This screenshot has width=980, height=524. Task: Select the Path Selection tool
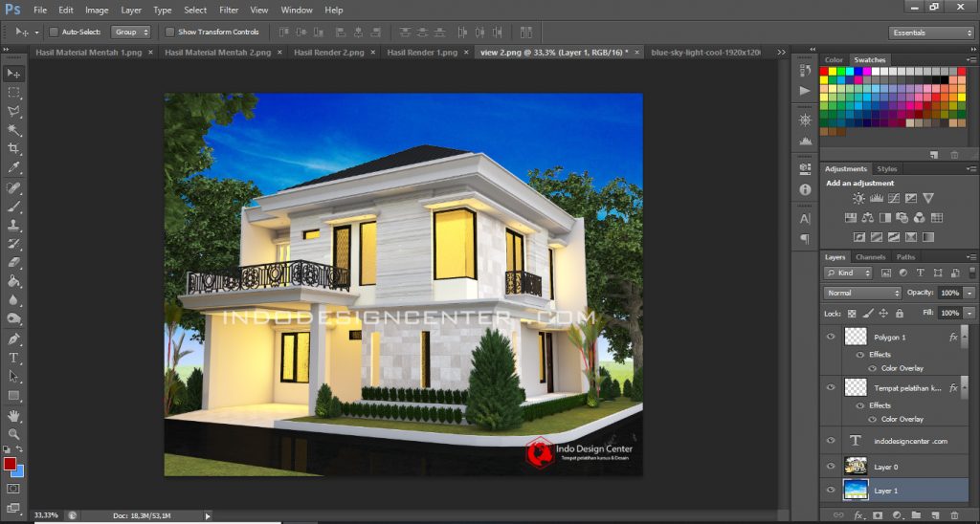(13, 377)
